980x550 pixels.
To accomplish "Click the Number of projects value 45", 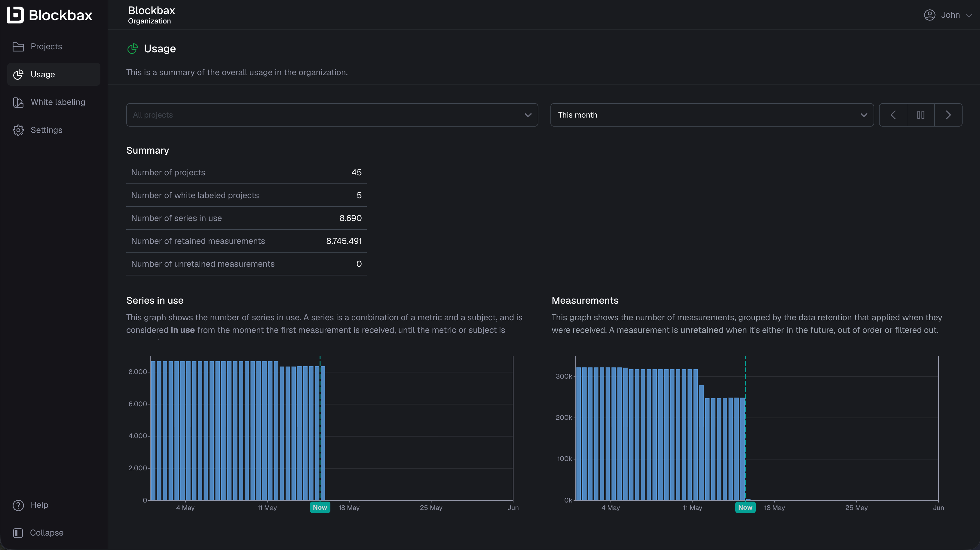I will [x=356, y=172].
